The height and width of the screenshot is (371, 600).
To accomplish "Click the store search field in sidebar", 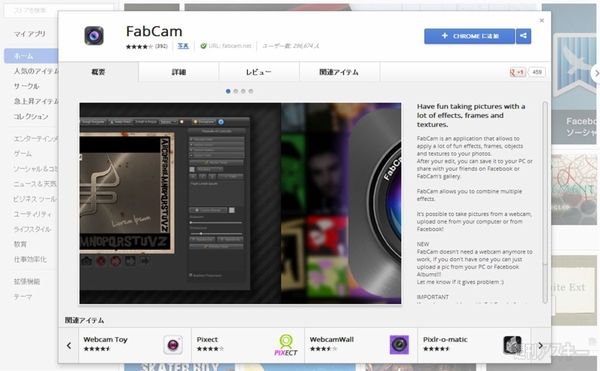I will (x=59, y=10).
